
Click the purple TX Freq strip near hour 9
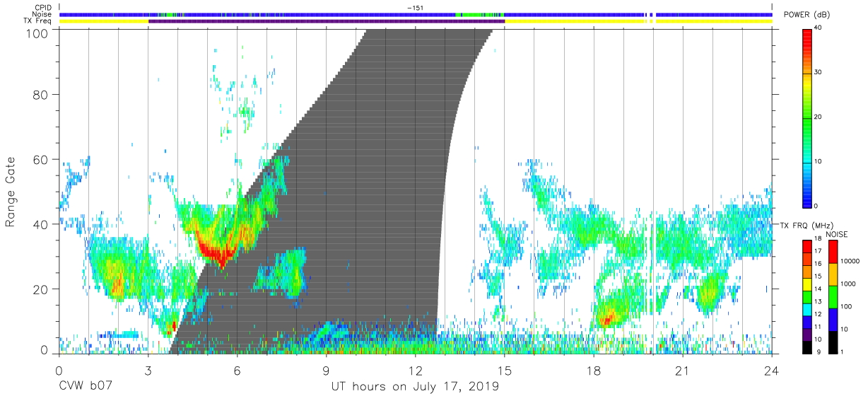coord(327,21)
